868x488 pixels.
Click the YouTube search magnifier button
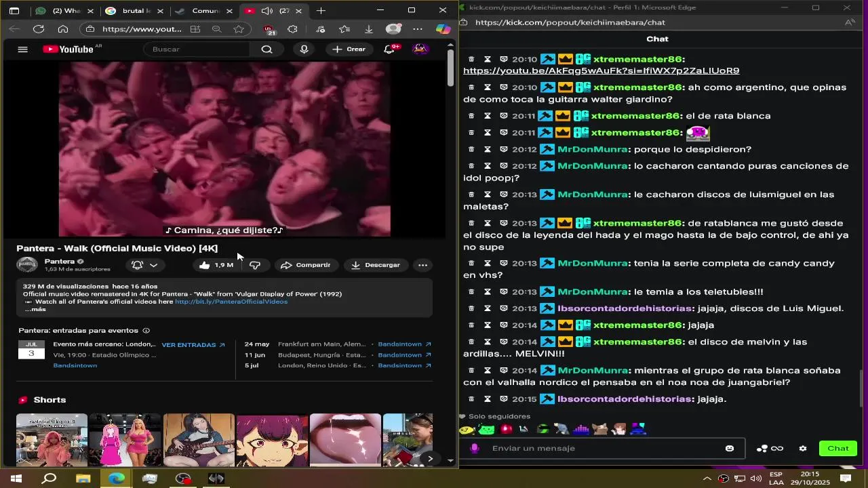pyautogui.click(x=267, y=49)
